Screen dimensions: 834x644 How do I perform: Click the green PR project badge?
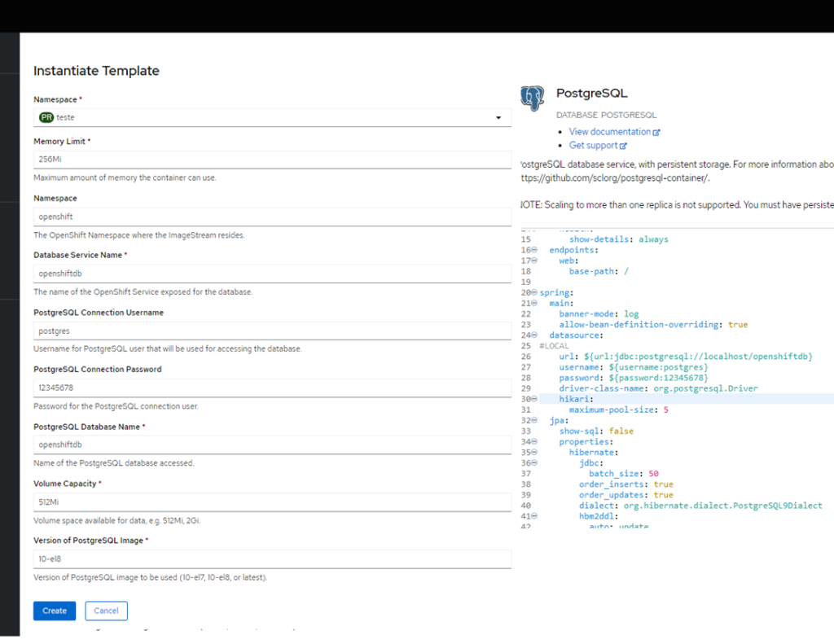click(46, 117)
